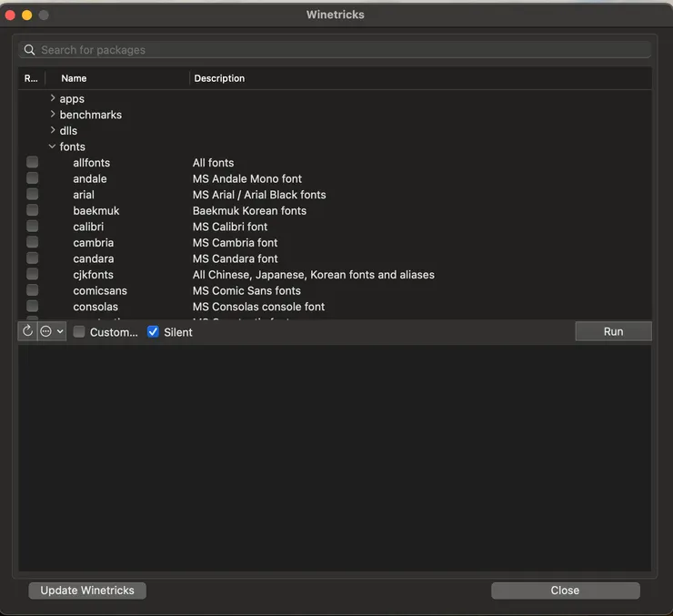
Task: Check the calibri checkbox
Action: click(x=32, y=227)
